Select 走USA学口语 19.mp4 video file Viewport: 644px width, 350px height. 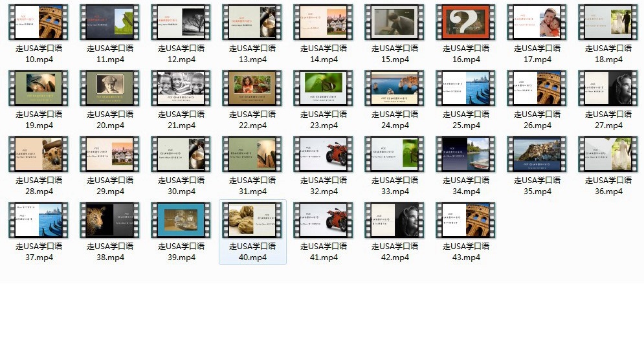pos(39,88)
